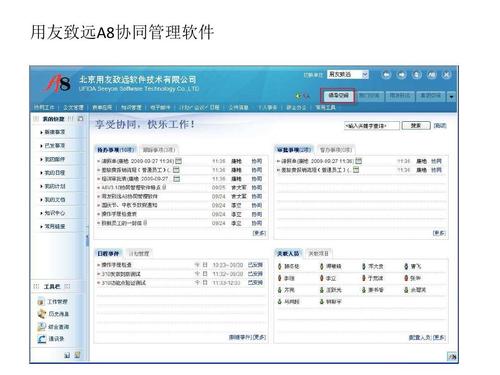The height and width of the screenshot is (375, 500).
Task: Open 操作手册检查 event in 日程事件 list
Action: [116, 265]
